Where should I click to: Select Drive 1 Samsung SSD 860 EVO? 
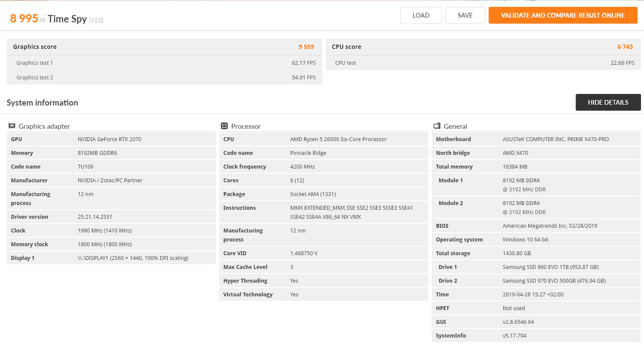pyautogui.click(x=550, y=267)
